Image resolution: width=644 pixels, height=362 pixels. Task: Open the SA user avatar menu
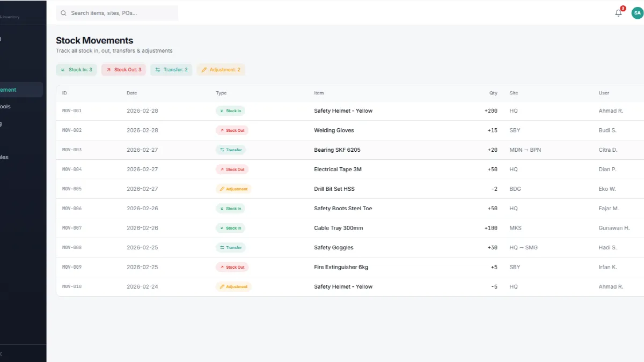[637, 13]
